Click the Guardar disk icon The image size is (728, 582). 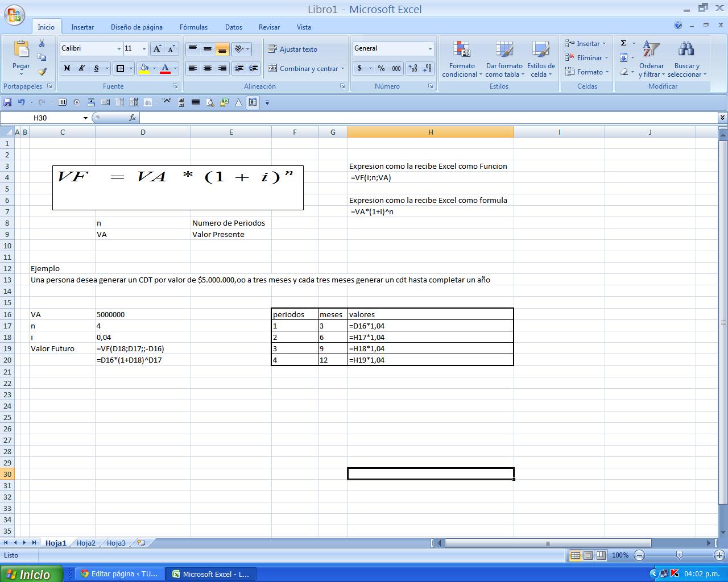tap(7, 102)
